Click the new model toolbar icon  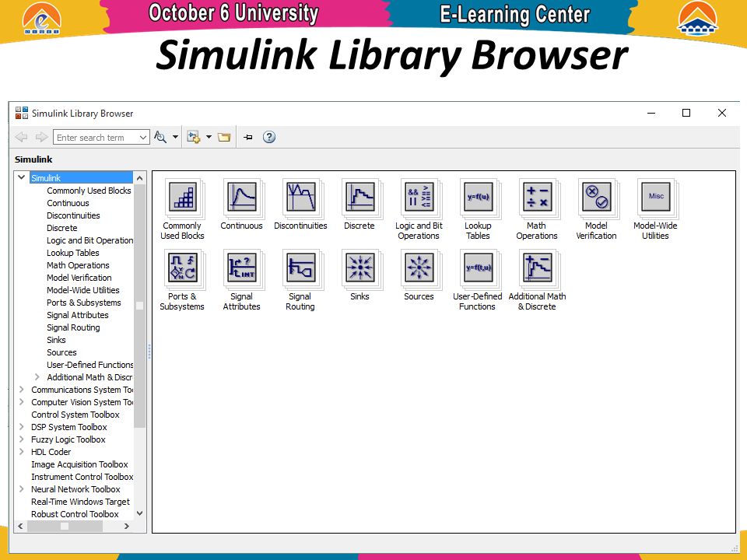pyautogui.click(x=193, y=137)
